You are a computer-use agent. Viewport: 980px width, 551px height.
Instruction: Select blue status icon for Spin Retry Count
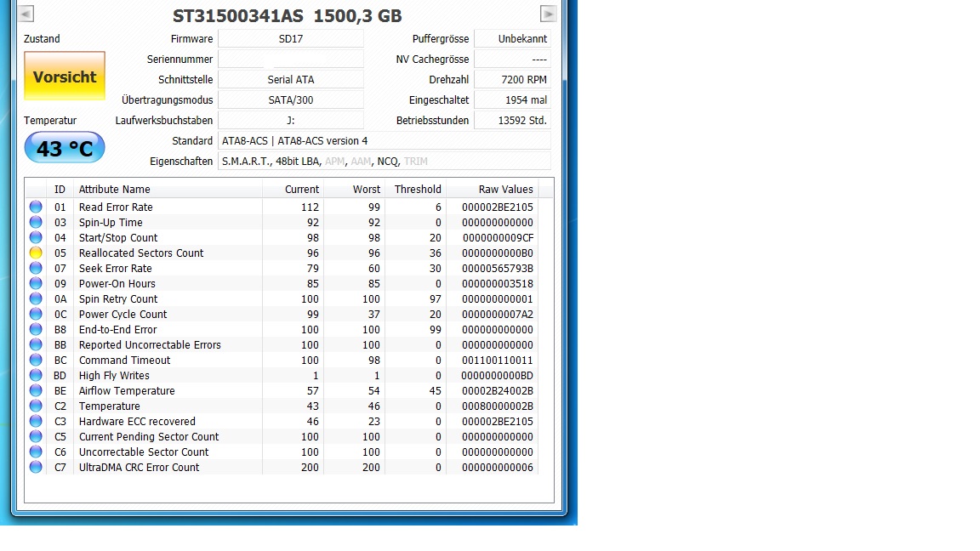point(36,298)
